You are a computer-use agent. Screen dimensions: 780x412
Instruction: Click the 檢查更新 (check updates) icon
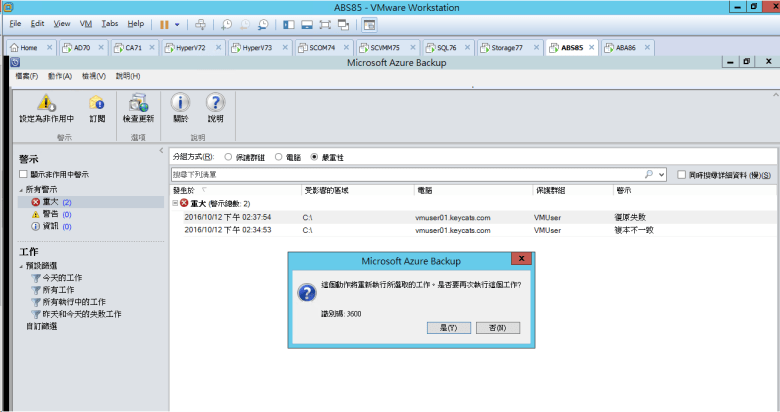pos(138,103)
